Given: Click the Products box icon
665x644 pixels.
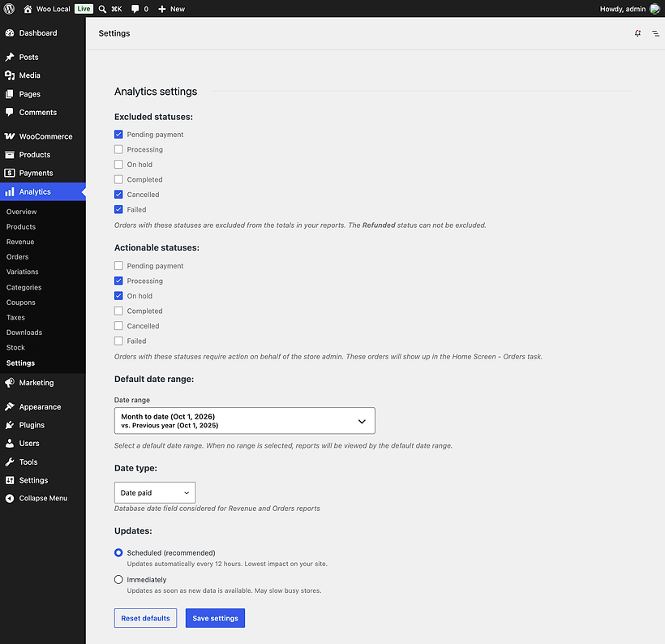Looking at the screenshot, I should 10,155.
